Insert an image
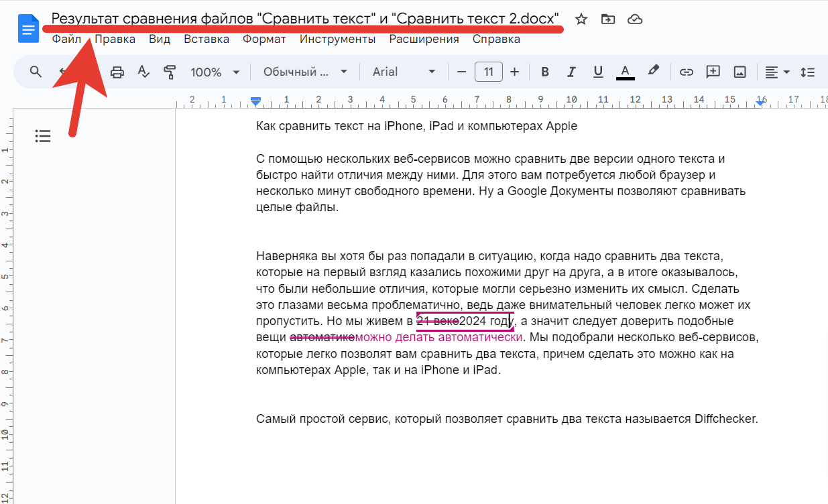Viewport: 828px width, 504px height. tap(740, 72)
